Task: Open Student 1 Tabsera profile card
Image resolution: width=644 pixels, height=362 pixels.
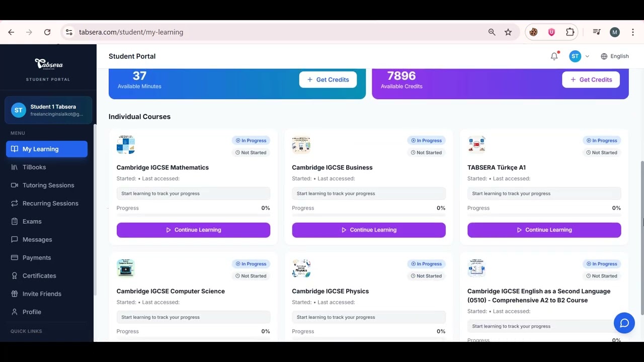Action: (48, 110)
